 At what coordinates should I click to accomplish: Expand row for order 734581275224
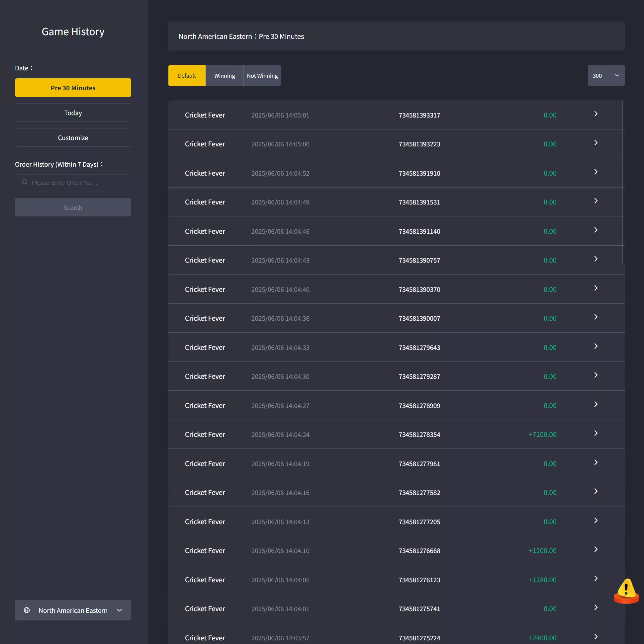[596, 637]
